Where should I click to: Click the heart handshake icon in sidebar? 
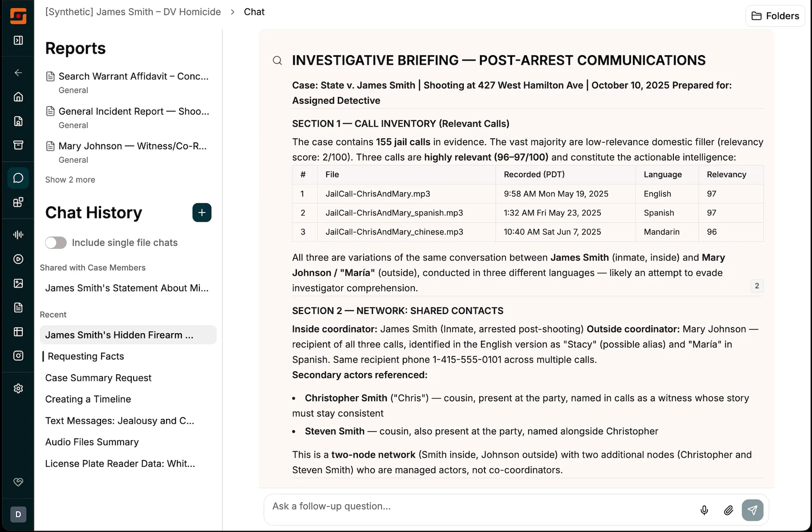tap(18, 482)
